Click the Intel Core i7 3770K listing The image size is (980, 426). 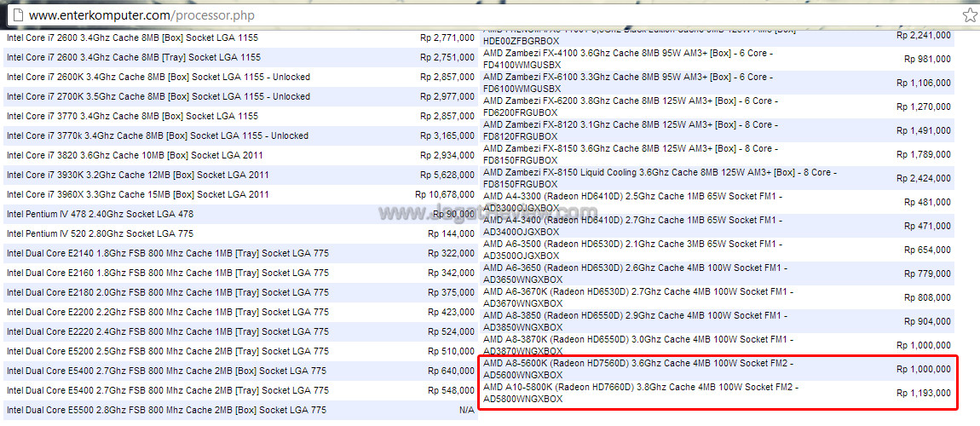157,135
